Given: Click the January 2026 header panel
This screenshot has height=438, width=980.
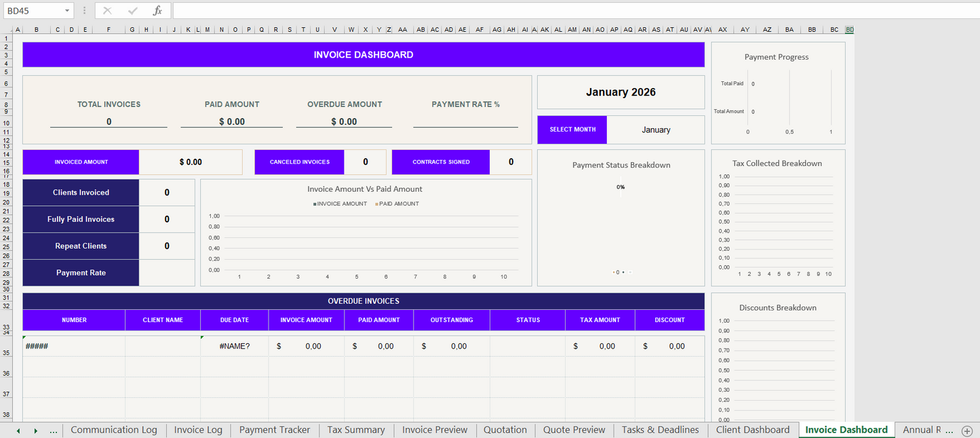Looking at the screenshot, I should point(620,92).
